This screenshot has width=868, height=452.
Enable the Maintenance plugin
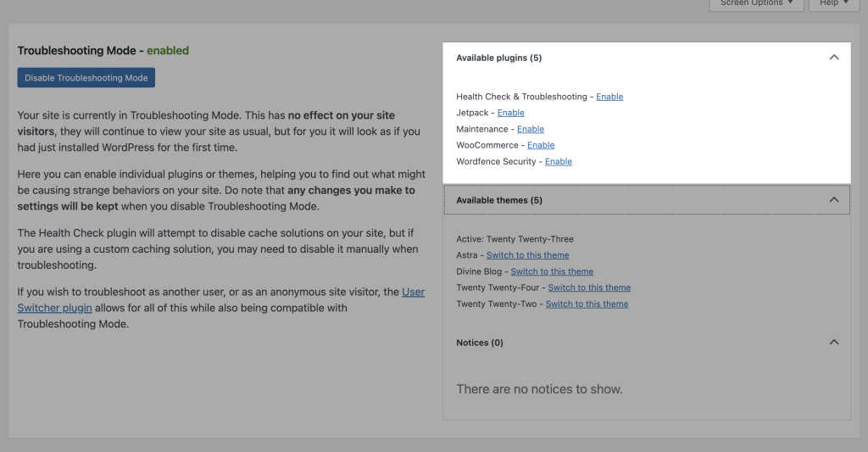(x=530, y=129)
